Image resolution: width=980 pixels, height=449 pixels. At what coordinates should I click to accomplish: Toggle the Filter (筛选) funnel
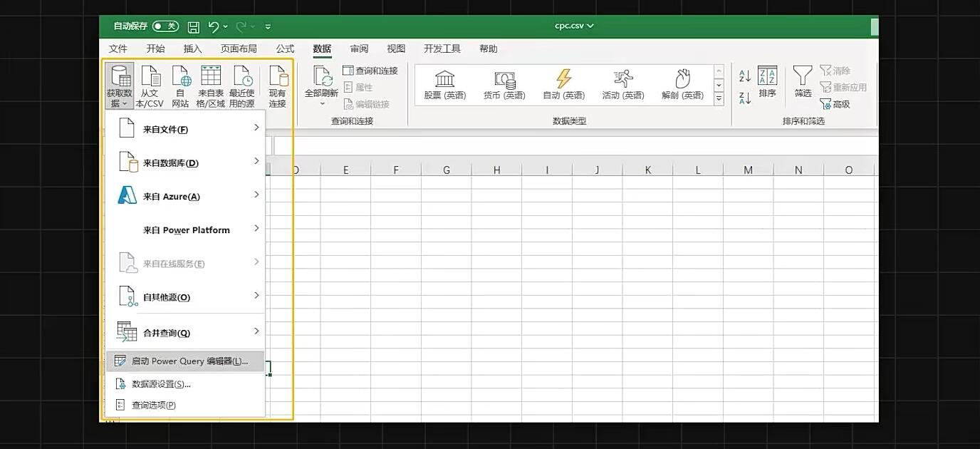pyautogui.click(x=803, y=82)
